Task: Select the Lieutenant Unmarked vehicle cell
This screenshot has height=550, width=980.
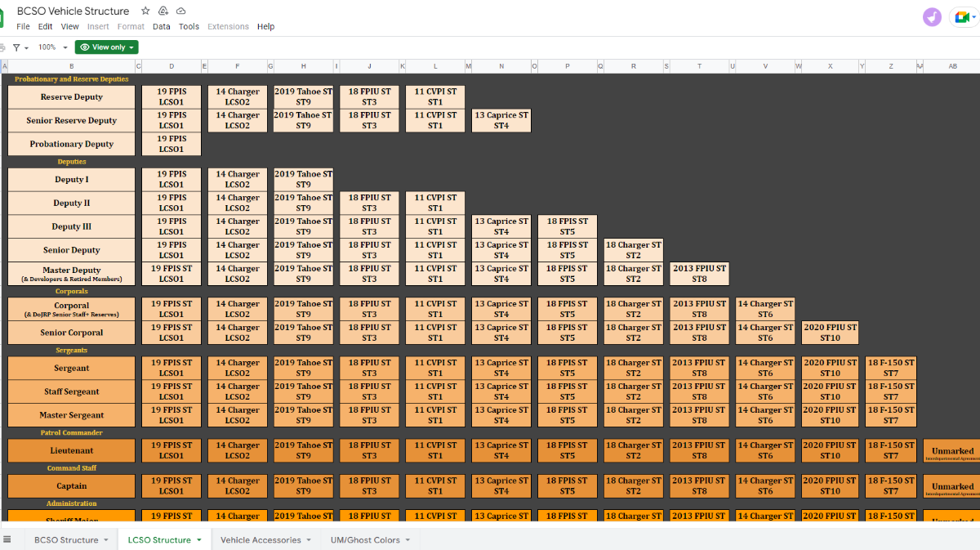Action: point(952,451)
